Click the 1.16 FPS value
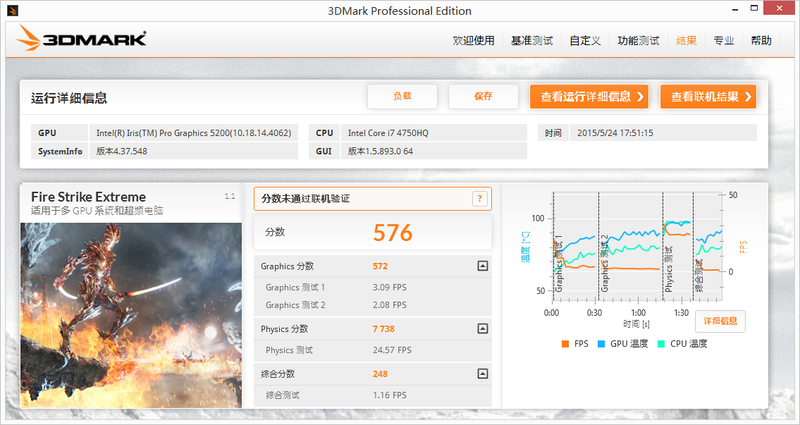Image resolution: width=800 pixels, height=425 pixels. tap(389, 395)
